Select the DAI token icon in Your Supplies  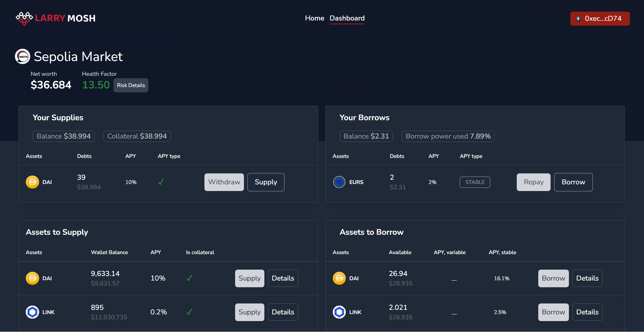pos(32,182)
